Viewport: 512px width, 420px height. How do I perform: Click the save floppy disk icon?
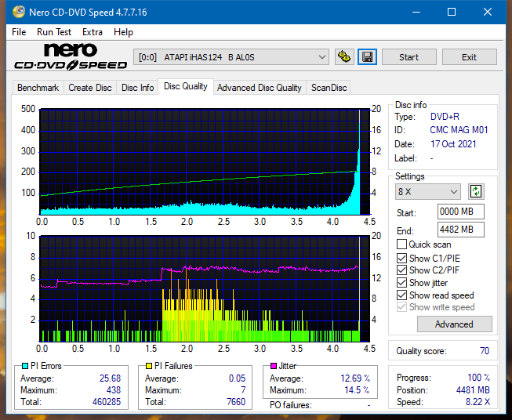(368, 57)
